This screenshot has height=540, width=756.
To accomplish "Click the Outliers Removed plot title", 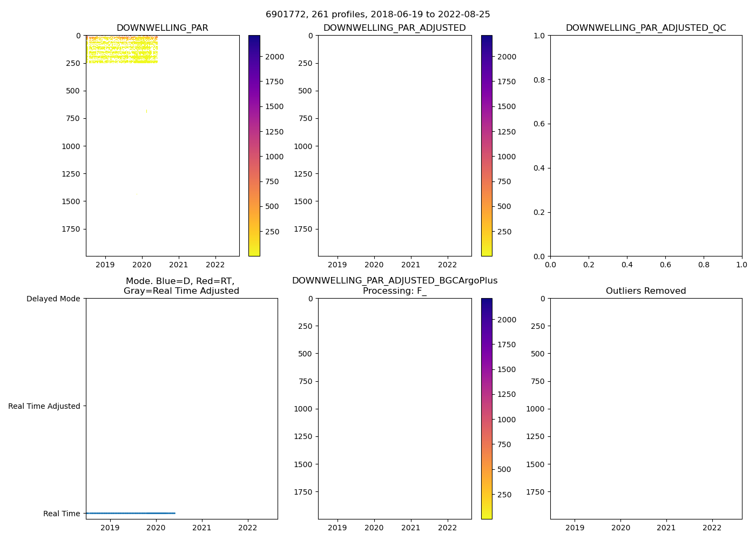I will (645, 291).
